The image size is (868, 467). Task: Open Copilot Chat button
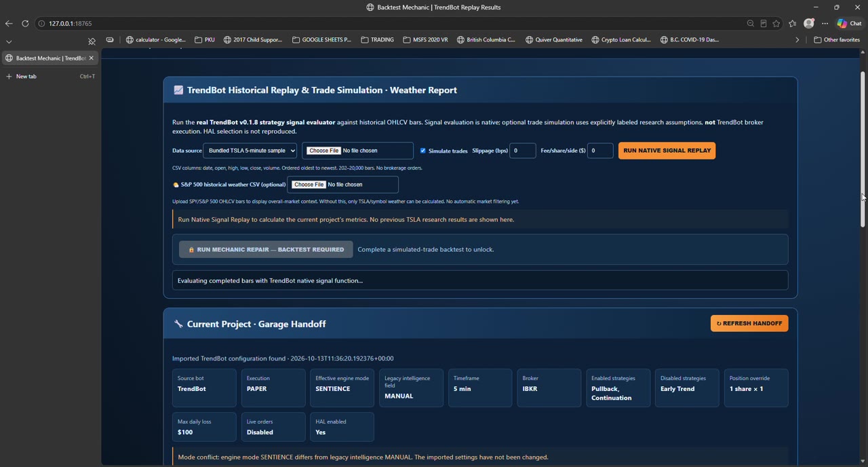click(x=849, y=24)
